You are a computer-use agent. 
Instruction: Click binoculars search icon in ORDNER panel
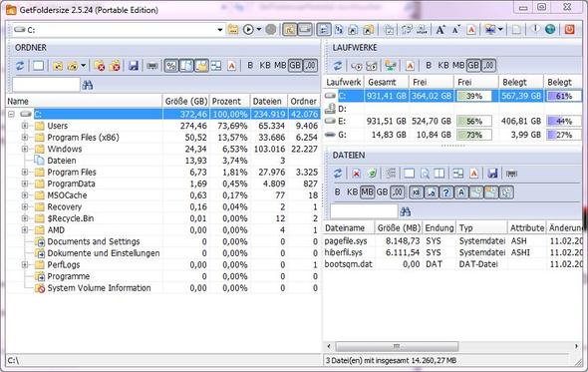[x=88, y=85]
